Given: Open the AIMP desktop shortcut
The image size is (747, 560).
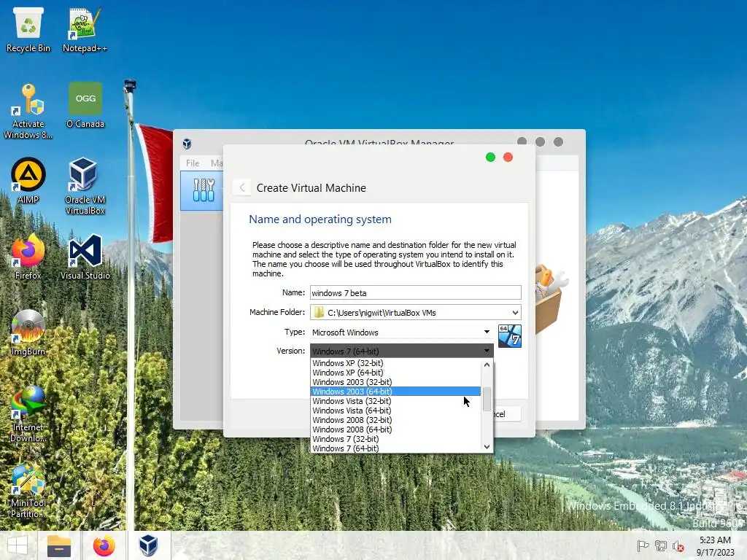Looking at the screenshot, I should (x=28, y=181).
